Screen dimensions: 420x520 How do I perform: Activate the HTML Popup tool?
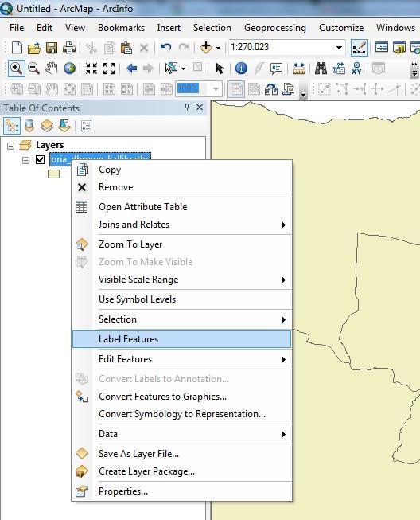pos(276,68)
